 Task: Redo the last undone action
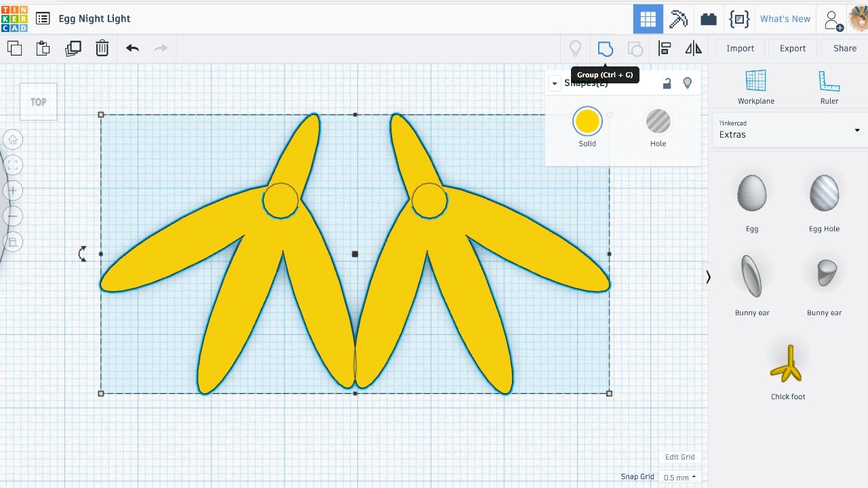161,48
